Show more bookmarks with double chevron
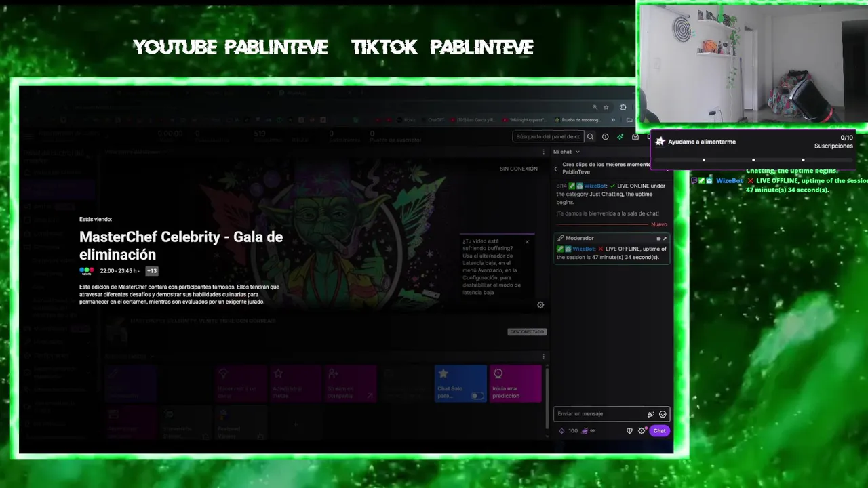Screen dimensions: 868x488 point(613,120)
